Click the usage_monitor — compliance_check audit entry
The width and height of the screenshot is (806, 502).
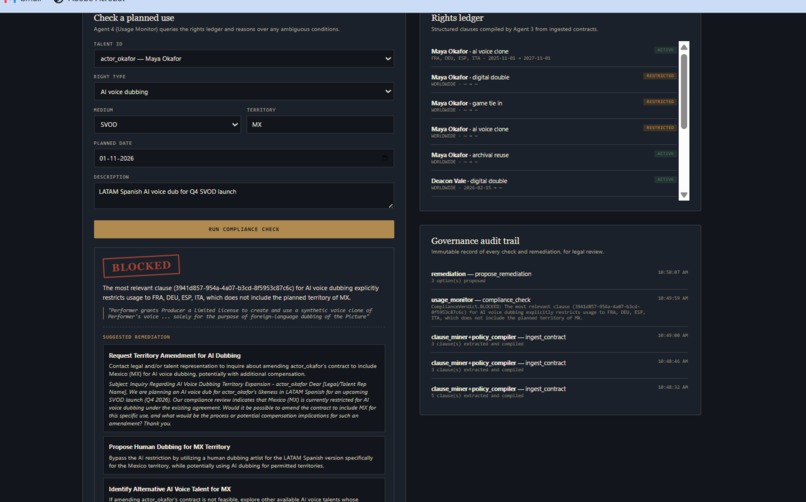[x=559, y=308]
